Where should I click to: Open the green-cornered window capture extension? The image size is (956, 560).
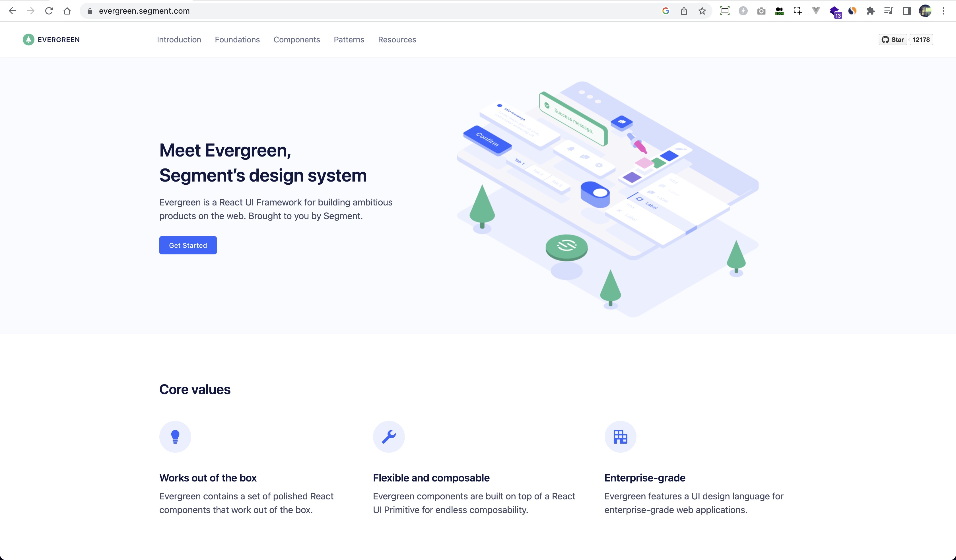coord(725,11)
